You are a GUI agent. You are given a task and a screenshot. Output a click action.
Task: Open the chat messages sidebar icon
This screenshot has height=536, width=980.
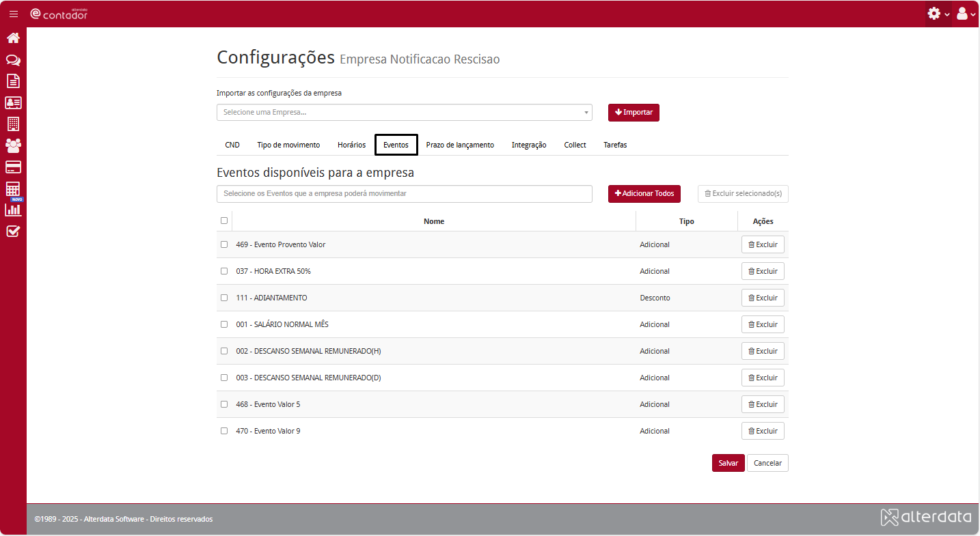click(13, 59)
